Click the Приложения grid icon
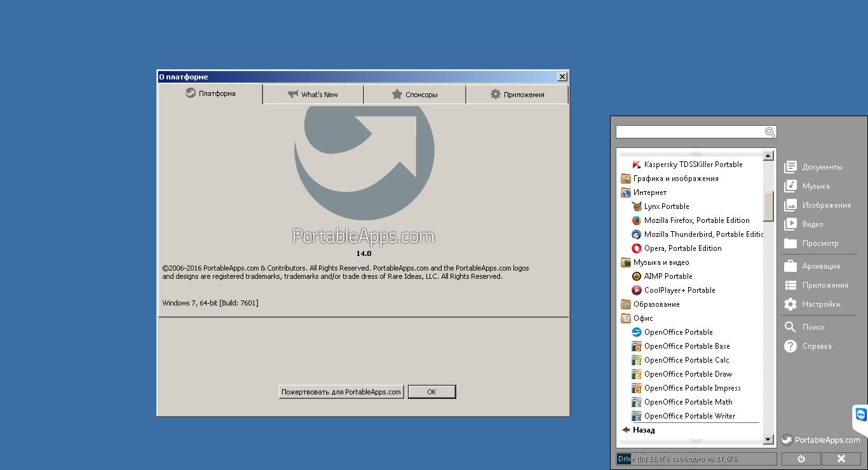 point(790,285)
